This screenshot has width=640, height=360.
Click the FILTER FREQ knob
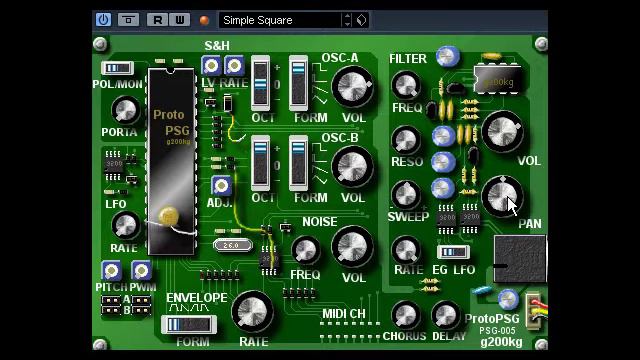click(406, 86)
